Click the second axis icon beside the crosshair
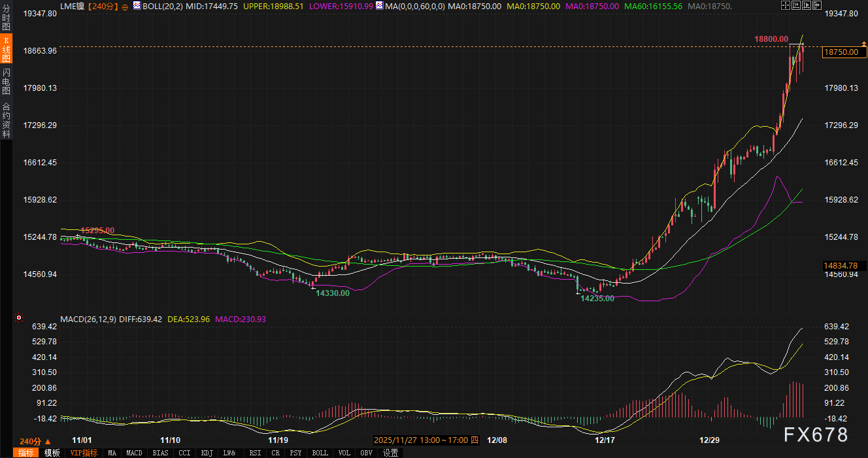 pyautogui.click(x=795, y=5)
